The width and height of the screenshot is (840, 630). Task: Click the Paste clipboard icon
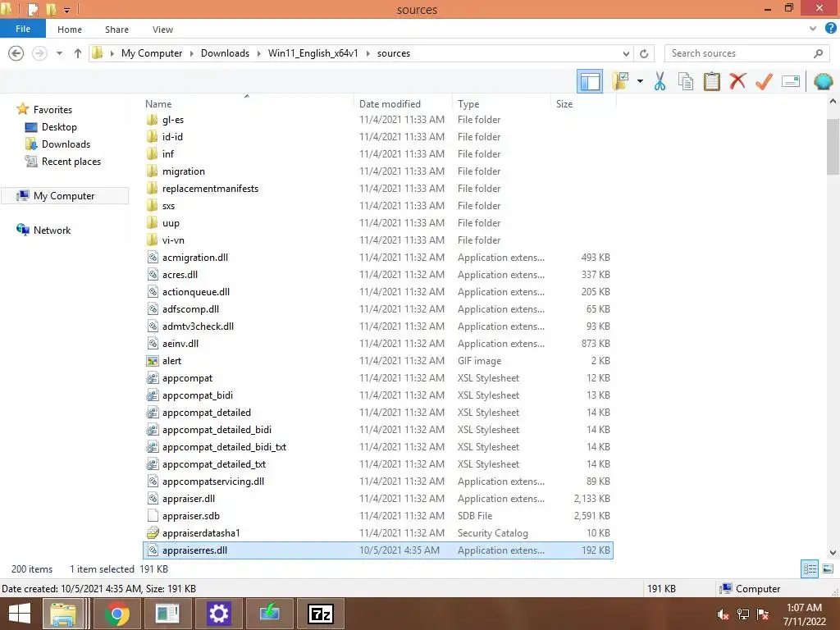click(x=711, y=82)
